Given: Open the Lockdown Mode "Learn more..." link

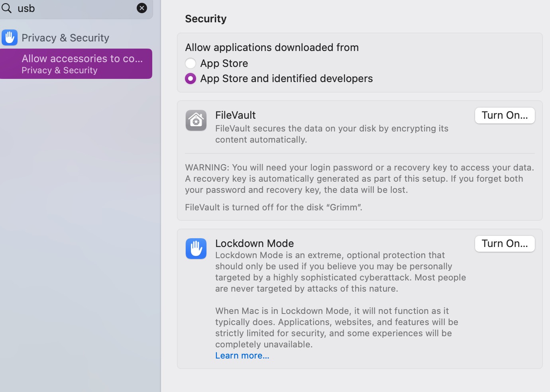Looking at the screenshot, I should click(242, 355).
